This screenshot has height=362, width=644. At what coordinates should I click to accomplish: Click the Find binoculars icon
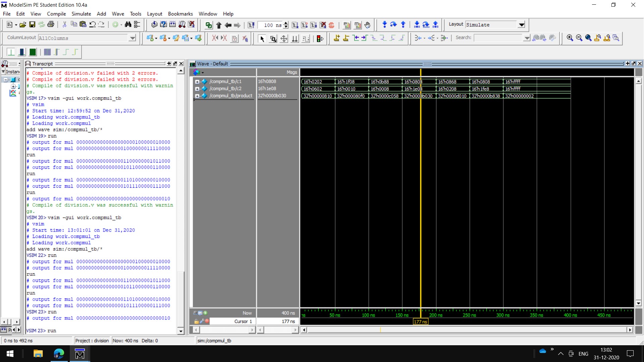128,25
